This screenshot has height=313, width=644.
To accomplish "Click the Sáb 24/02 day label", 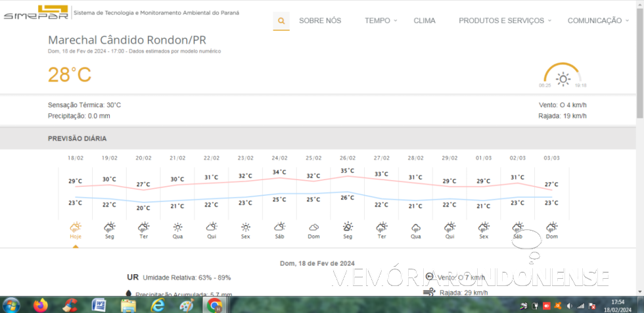I will click(x=280, y=237).
